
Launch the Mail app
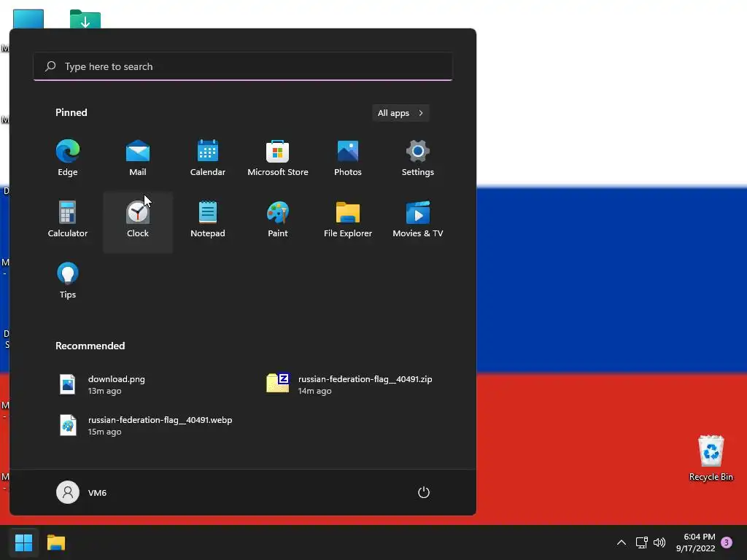point(138,158)
